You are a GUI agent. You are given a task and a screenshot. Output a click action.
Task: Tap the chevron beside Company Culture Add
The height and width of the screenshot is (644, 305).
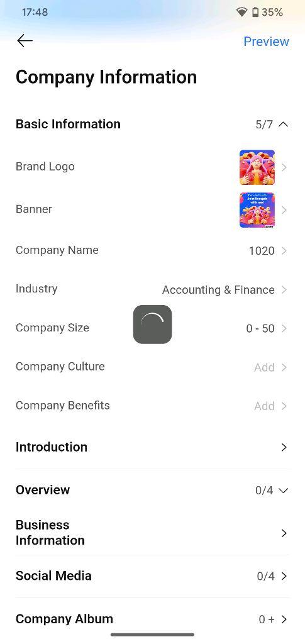click(x=284, y=367)
